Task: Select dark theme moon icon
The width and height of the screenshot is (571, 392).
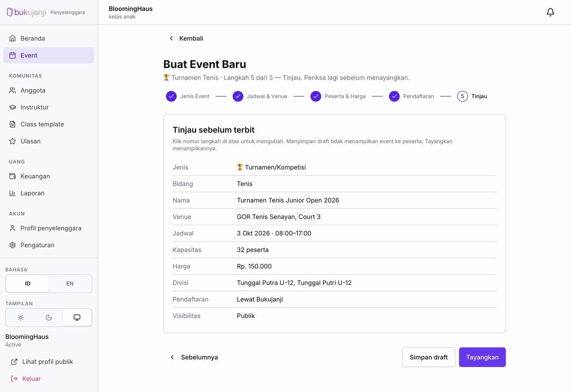Action: (49, 317)
